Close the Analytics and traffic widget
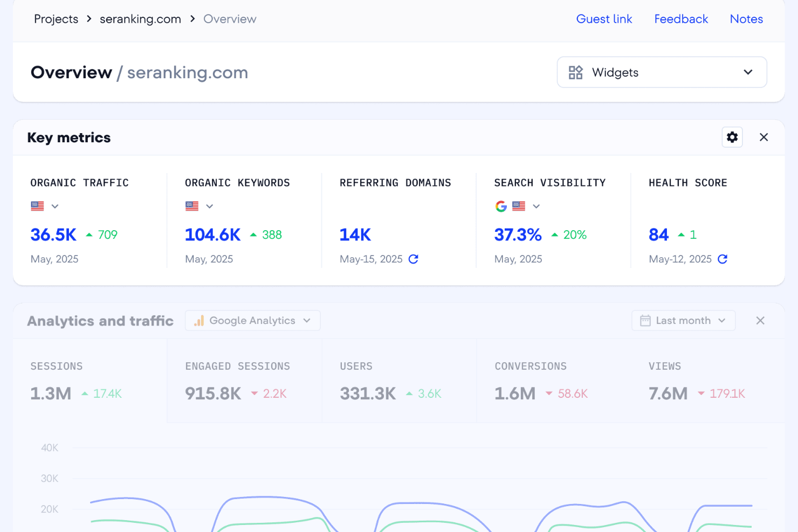Image resolution: width=798 pixels, height=532 pixels. 760,320
